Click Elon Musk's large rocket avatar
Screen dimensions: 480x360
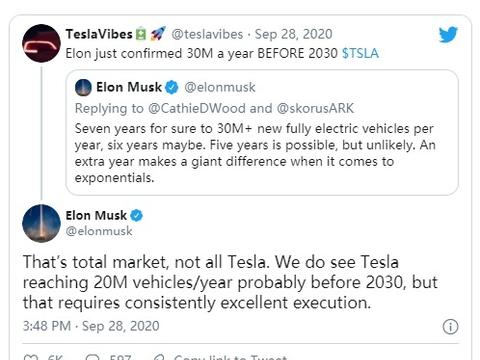click(41, 223)
